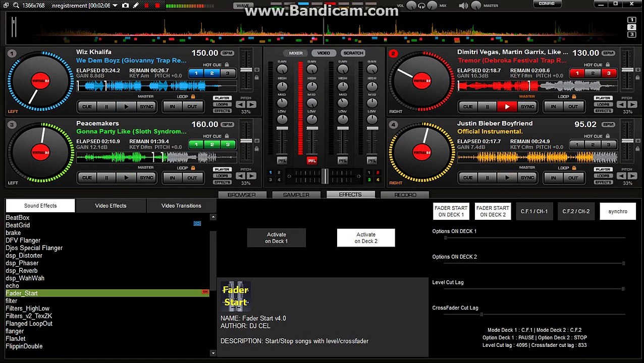
Task: Trigger hot cue 3 on deck 1
Action: (x=228, y=74)
